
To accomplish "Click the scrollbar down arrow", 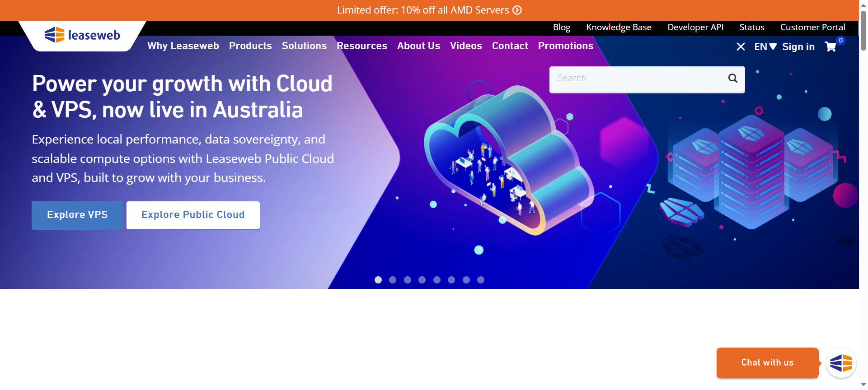I will point(863,385).
